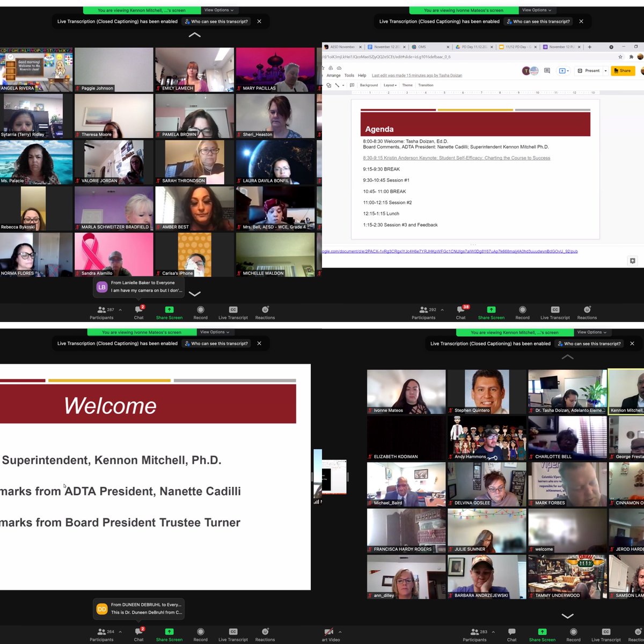Open the Live Transcript panel
644x644 pixels.
[x=233, y=313]
